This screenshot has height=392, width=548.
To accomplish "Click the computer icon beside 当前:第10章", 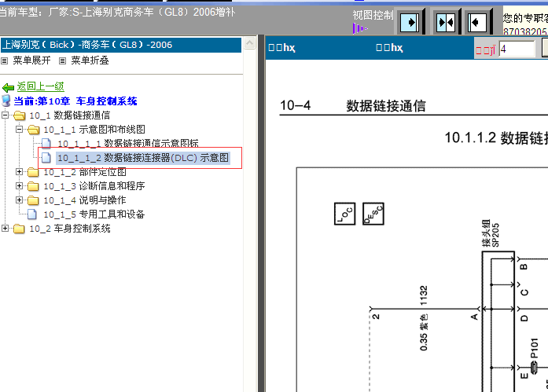I will pyautogui.click(x=6, y=101).
